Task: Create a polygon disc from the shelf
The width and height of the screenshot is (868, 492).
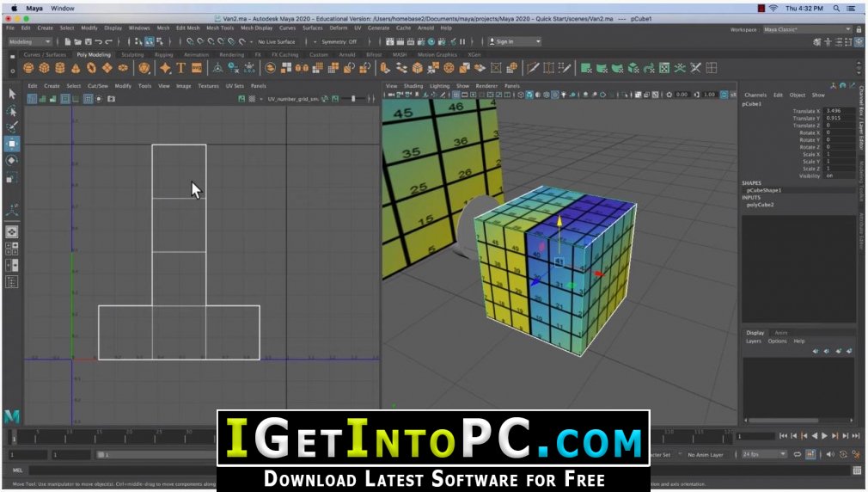Action: click(x=123, y=68)
